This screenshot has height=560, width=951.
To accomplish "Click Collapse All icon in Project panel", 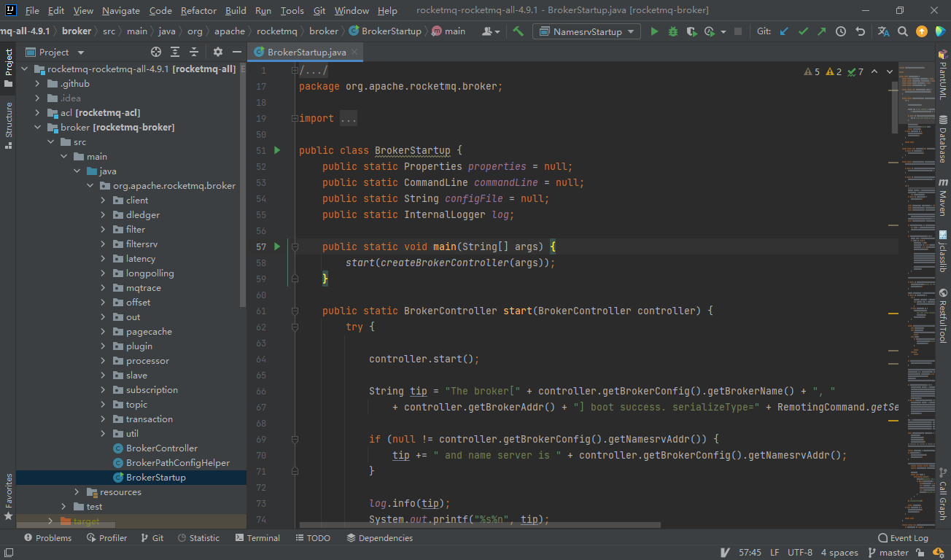I will click(x=194, y=52).
